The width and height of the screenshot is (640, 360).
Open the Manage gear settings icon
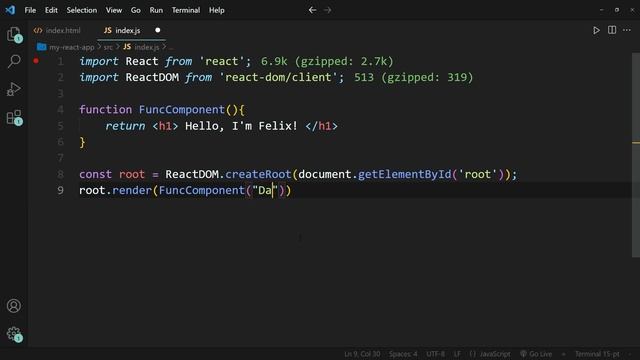click(x=14, y=334)
